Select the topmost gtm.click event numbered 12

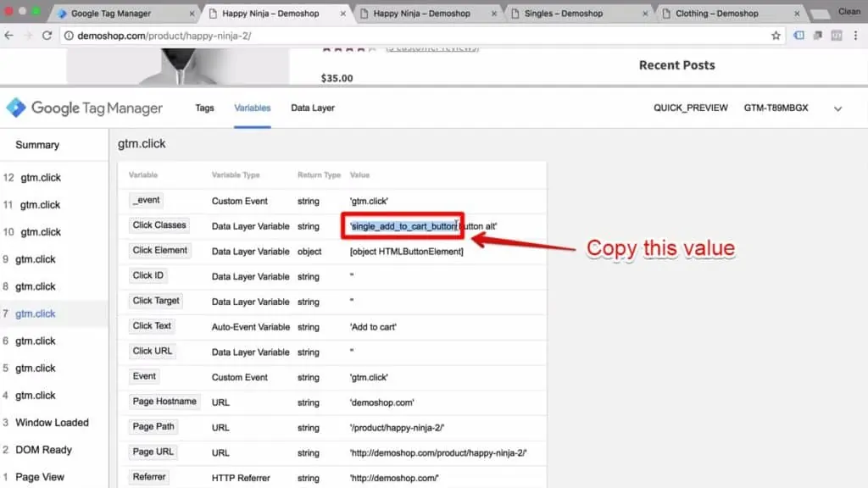pyautogui.click(x=40, y=177)
